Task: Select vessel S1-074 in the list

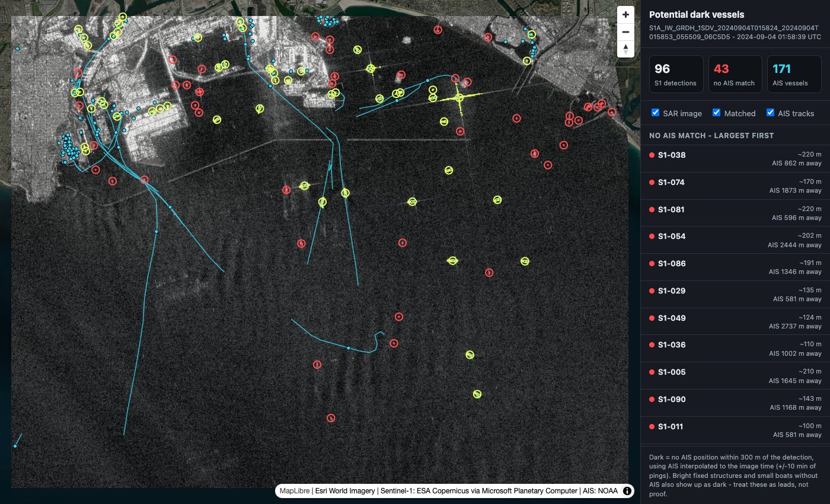Action: point(735,186)
